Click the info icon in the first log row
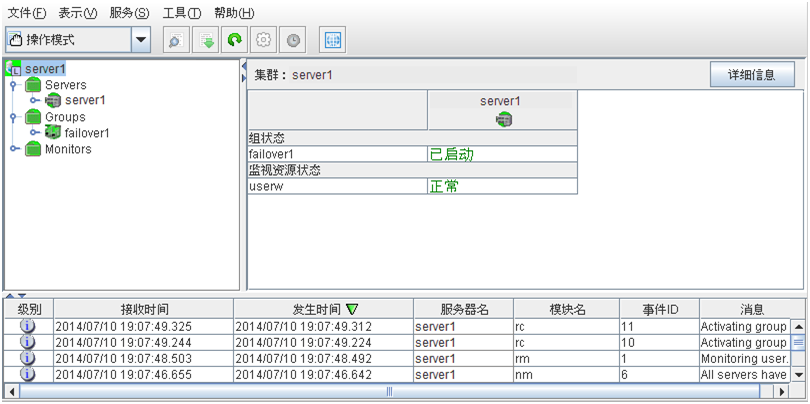Screen dimensions: 810x404 28,326
